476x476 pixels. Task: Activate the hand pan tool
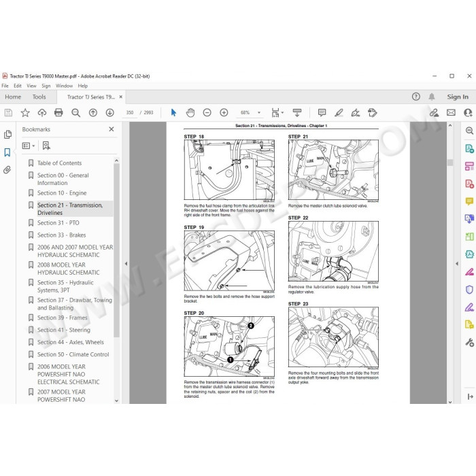point(190,113)
